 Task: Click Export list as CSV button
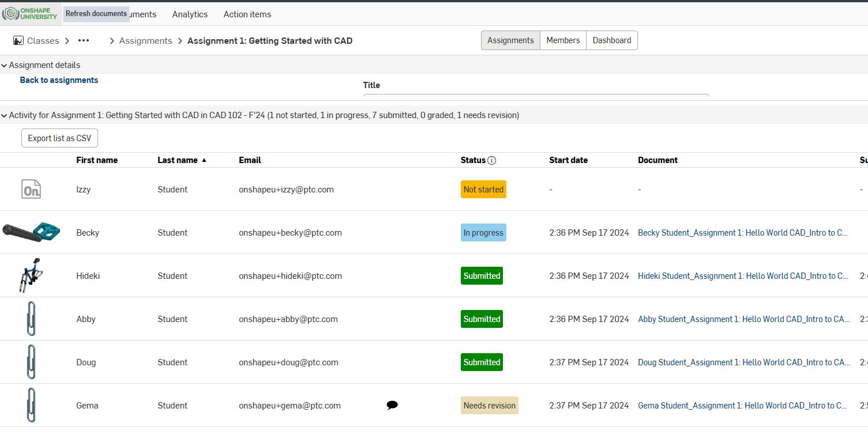pyautogui.click(x=59, y=138)
